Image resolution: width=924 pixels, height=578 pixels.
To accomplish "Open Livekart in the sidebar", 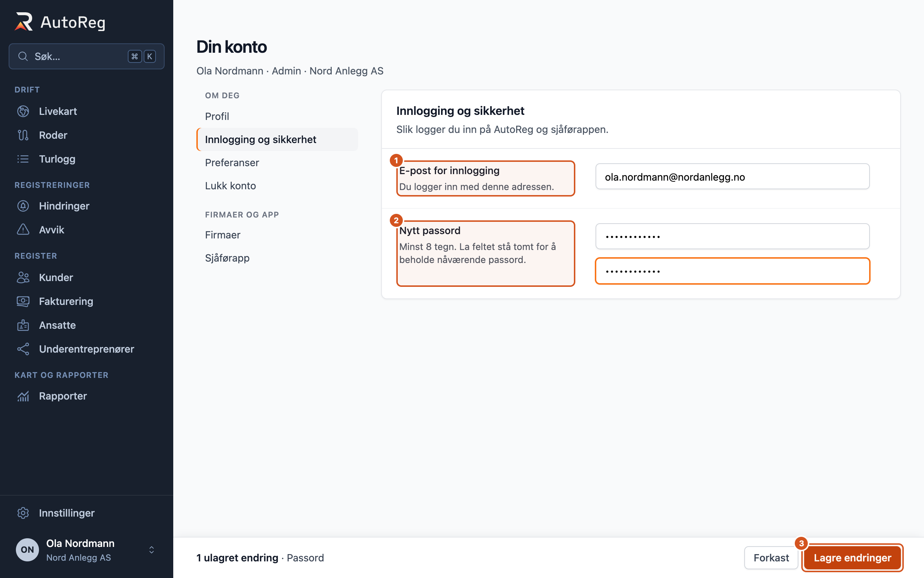I will [x=87, y=111].
